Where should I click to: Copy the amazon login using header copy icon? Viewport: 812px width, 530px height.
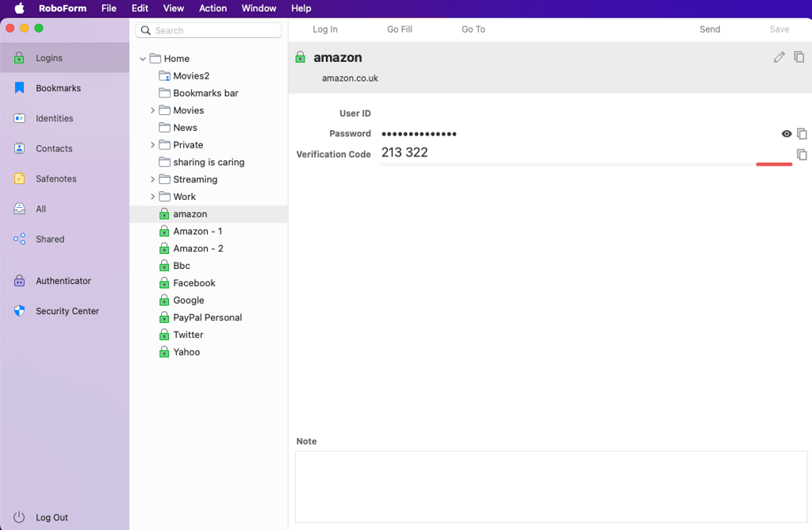tap(799, 56)
